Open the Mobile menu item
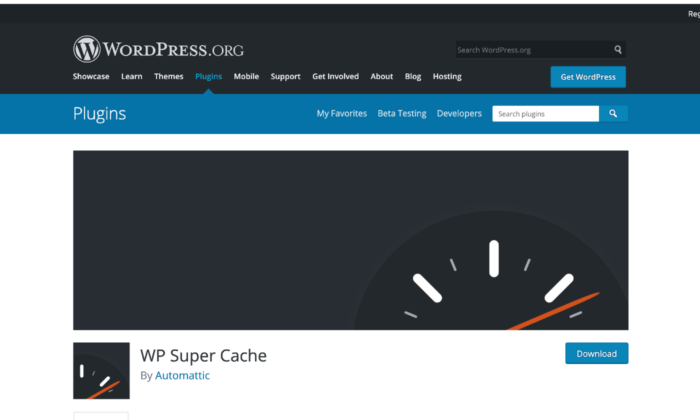 click(246, 76)
